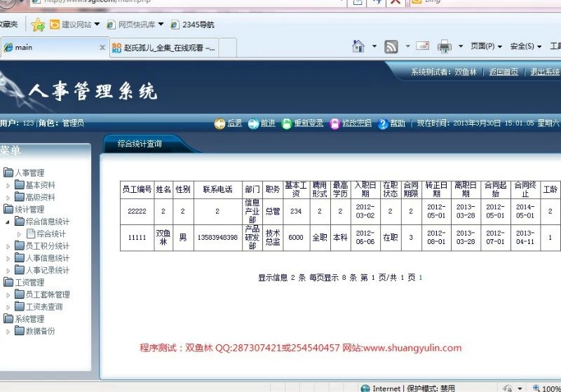
Task: Open the Home button dropdown arrow
Action: 374,46
